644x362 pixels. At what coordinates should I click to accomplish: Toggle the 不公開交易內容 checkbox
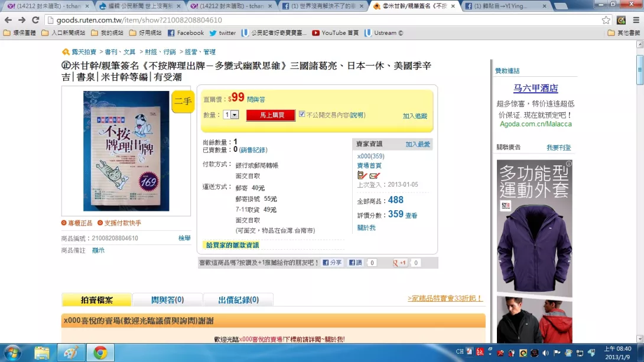coord(302,114)
